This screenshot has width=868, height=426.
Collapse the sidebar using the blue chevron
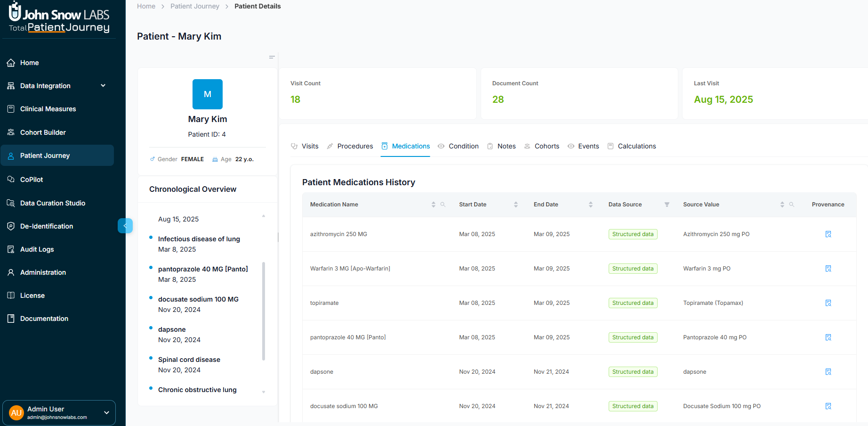(125, 226)
